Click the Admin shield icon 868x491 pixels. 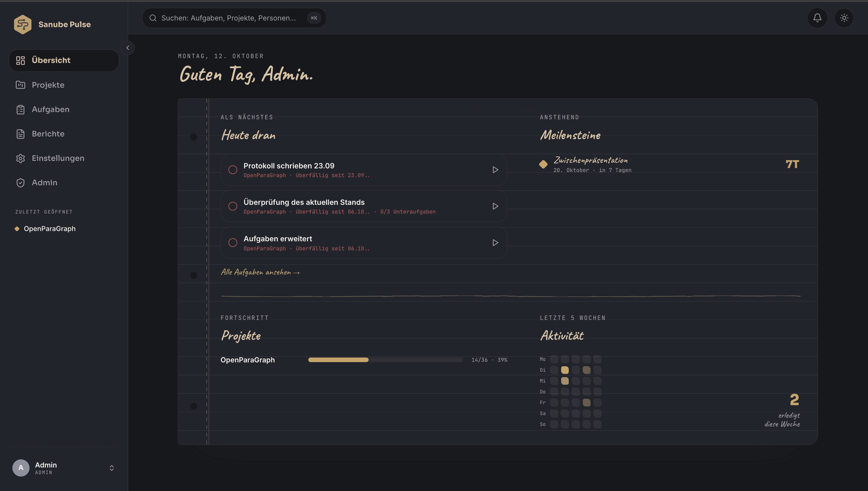pos(20,183)
